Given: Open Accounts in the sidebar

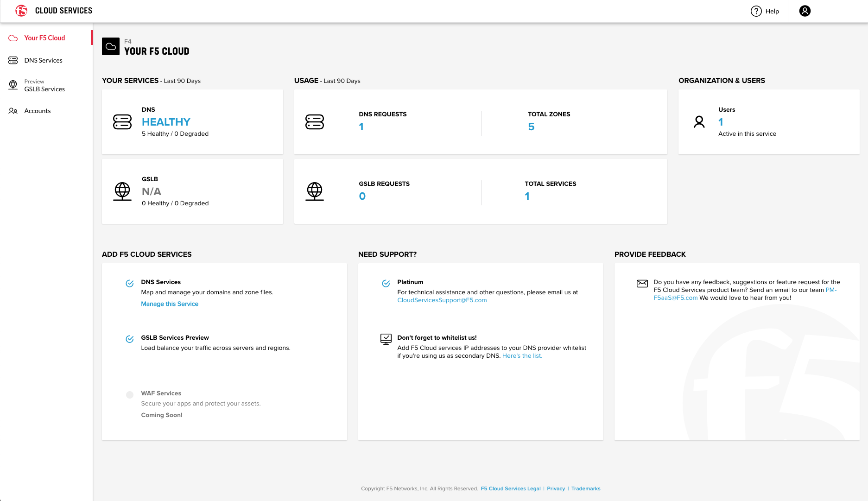Looking at the screenshot, I should (x=38, y=111).
